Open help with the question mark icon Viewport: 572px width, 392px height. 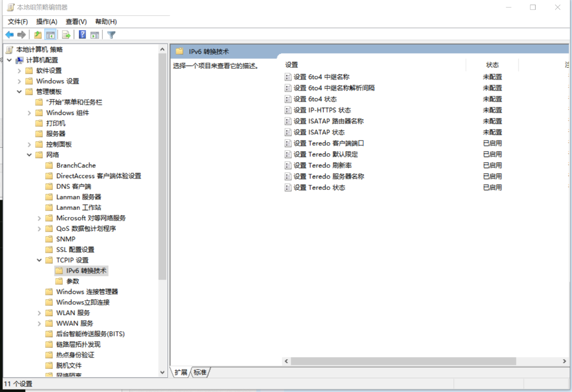point(82,35)
